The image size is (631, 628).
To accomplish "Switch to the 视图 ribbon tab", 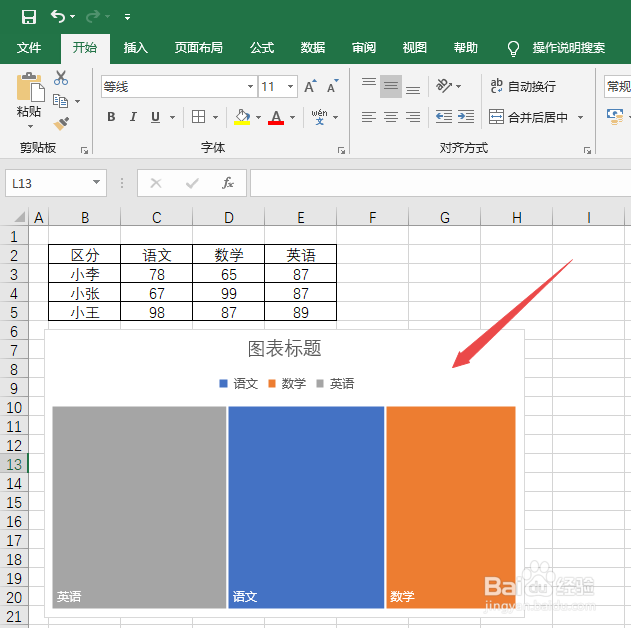I will click(x=414, y=48).
